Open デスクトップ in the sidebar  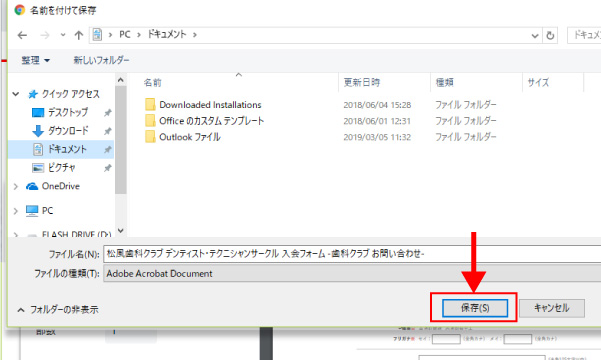68,112
